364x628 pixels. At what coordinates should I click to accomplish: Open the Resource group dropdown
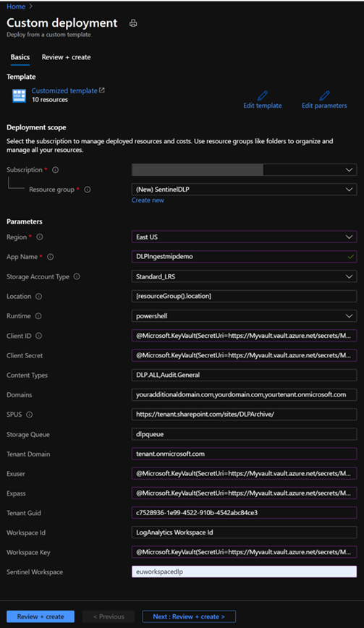pos(244,190)
